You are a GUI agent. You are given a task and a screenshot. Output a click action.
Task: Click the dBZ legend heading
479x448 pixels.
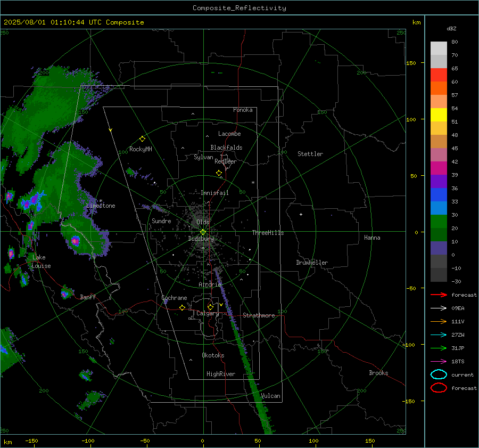(451, 28)
